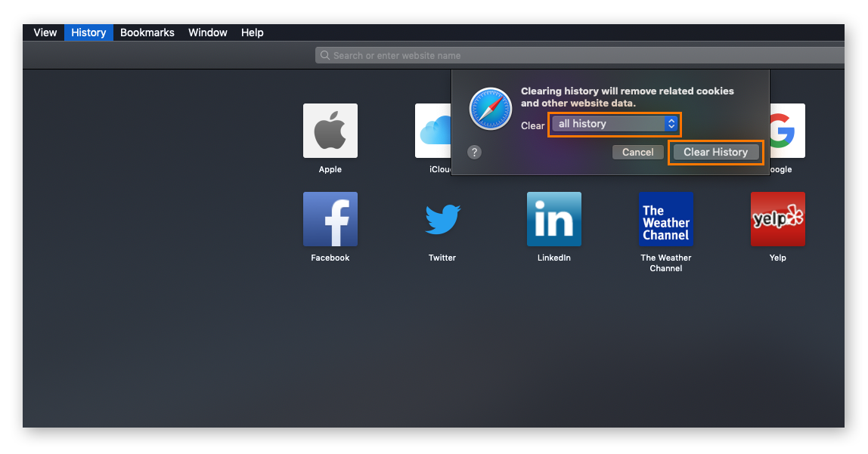The width and height of the screenshot is (868, 454).
Task: Cancel the clear history dialog
Action: [637, 152]
